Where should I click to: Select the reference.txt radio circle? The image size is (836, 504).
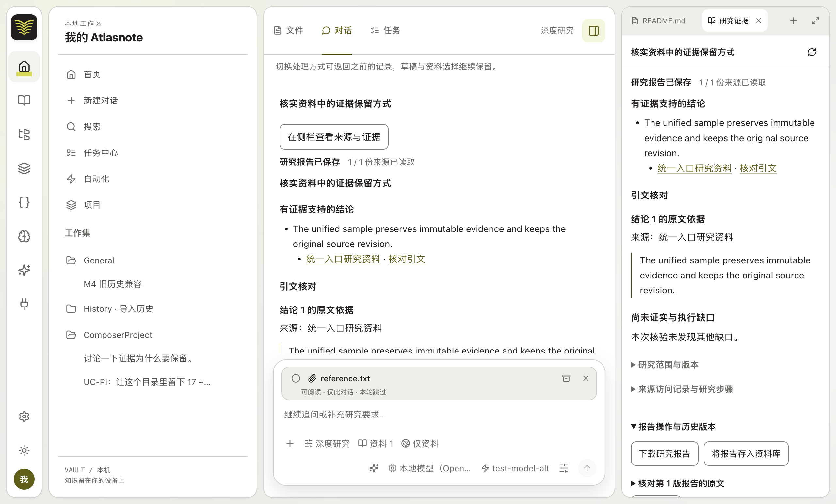click(x=296, y=378)
